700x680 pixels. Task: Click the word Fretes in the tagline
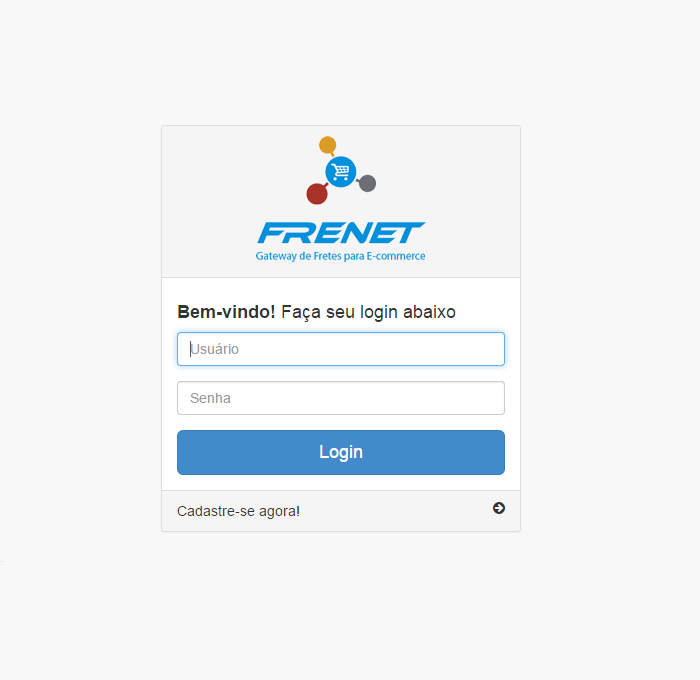(328, 256)
